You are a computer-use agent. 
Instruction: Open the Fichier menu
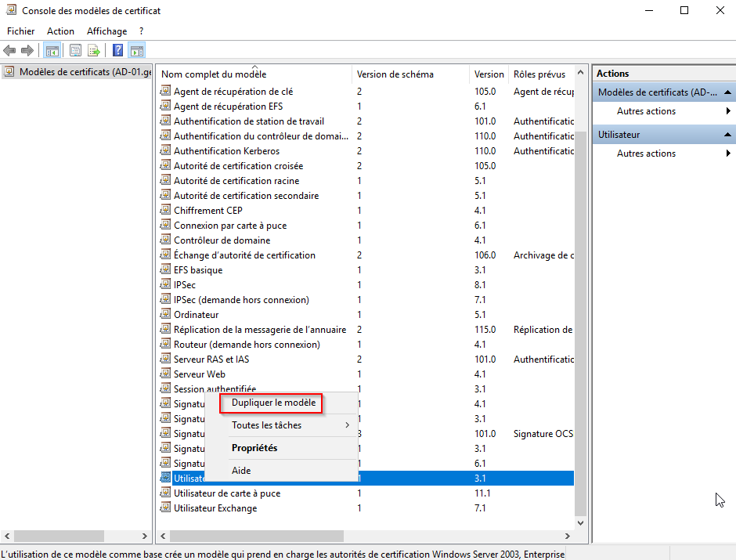[21, 31]
